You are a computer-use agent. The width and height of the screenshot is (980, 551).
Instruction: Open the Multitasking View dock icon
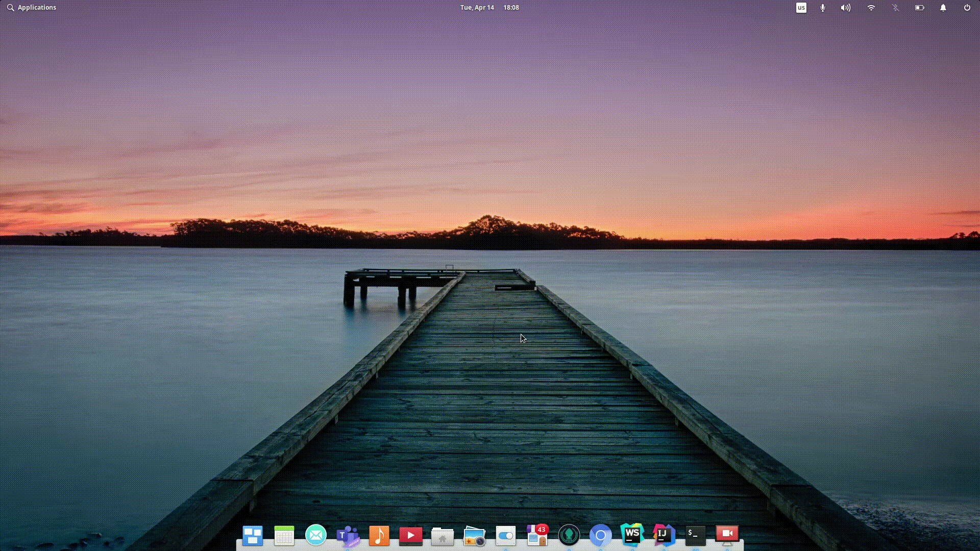[253, 535]
